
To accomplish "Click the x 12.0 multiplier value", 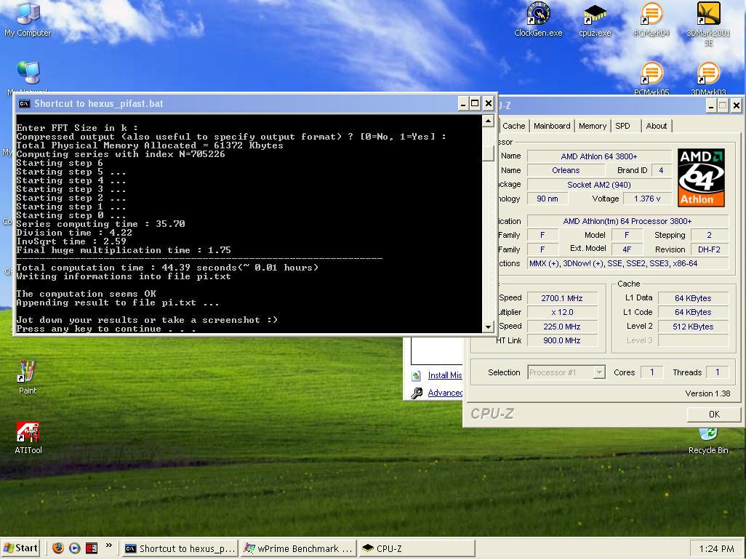I will point(562,313).
